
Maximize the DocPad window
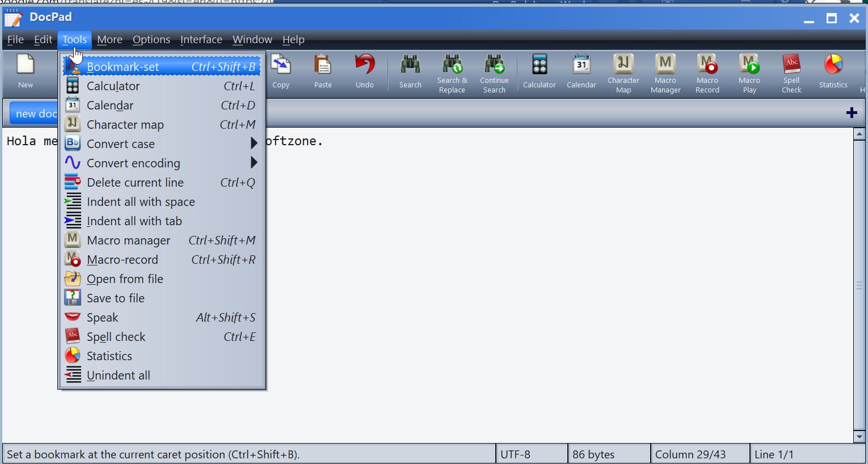click(x=832, y=18)
